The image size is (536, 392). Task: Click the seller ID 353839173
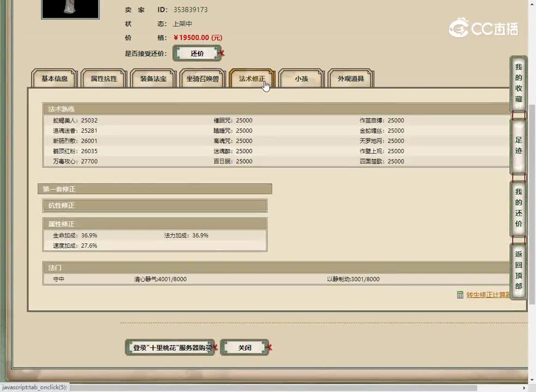[x=191, y=10]
